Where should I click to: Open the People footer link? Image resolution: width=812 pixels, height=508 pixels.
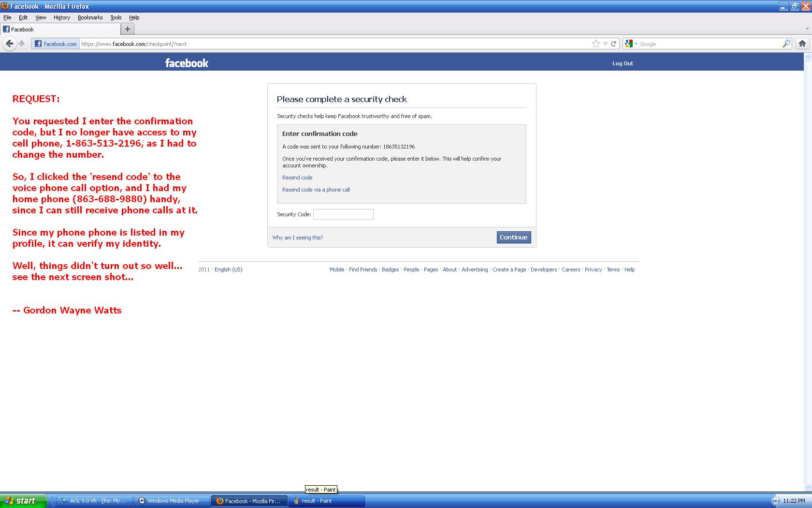[411, 269]
